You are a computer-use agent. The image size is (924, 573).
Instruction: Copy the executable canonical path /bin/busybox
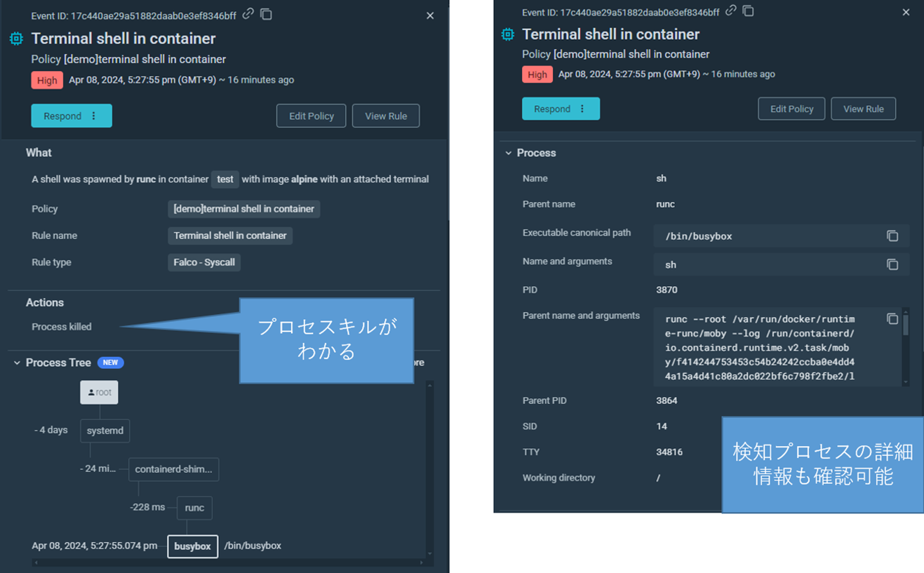[892, 236]
